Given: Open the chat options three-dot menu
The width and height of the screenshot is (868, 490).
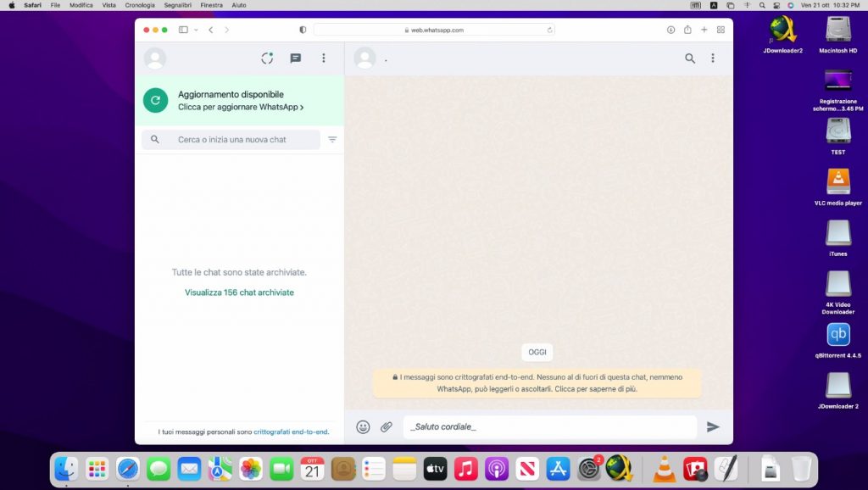Looking at the screenshot, I should pos(713,58).
